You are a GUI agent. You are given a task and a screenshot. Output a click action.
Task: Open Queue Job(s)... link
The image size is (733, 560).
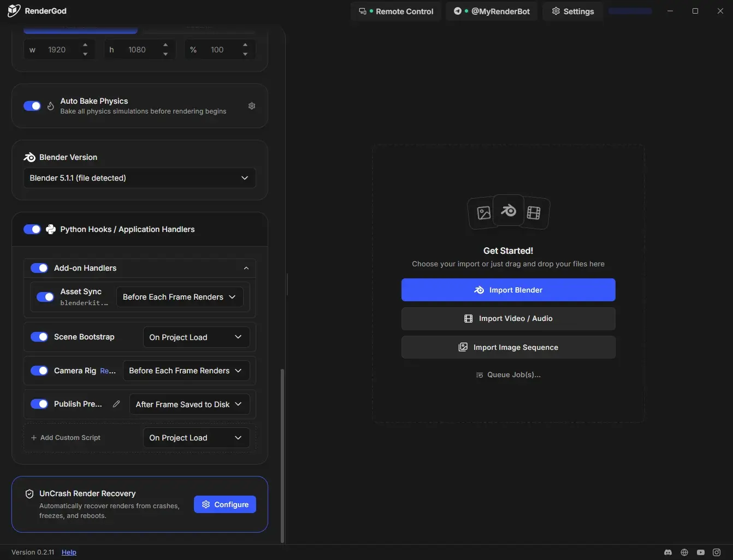coord(509,375)
